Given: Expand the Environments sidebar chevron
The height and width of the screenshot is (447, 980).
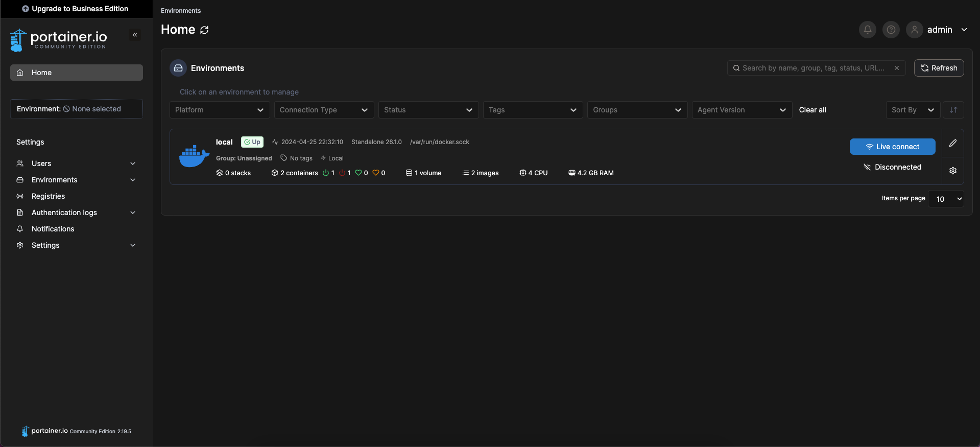Looking at the screenshot, I should coord(133,180).
